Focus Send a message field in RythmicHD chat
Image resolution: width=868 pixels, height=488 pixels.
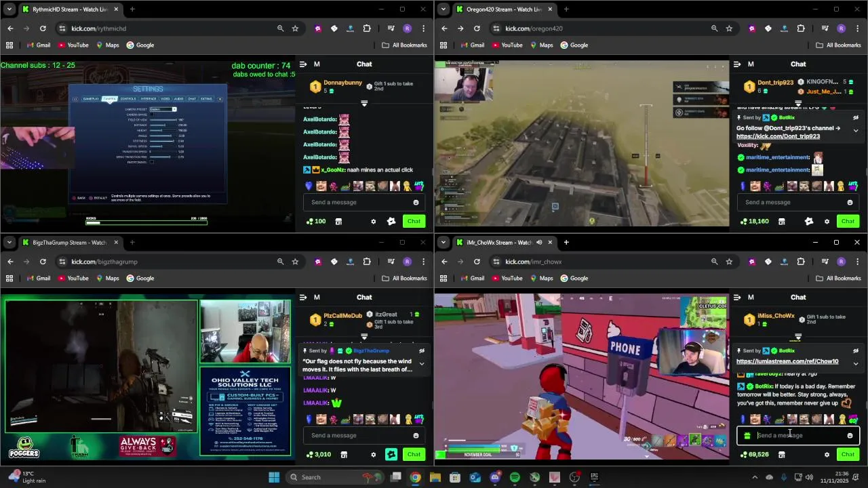[363, 202]
